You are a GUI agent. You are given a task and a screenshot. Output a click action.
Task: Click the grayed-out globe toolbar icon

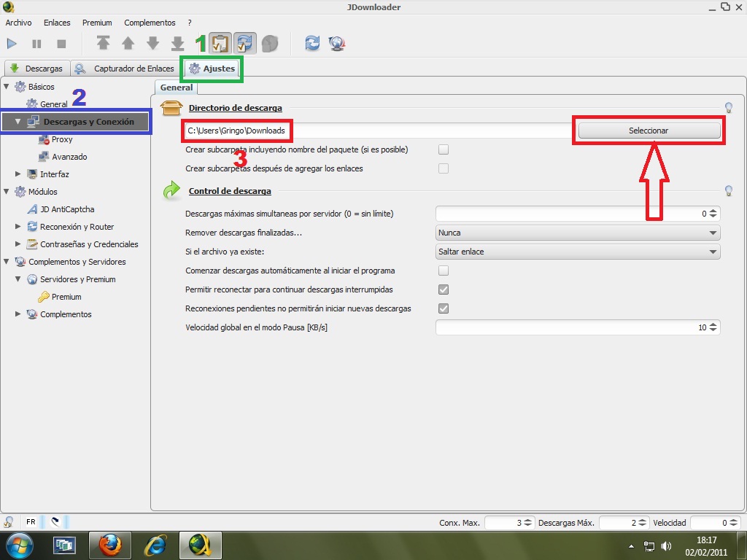pos(270,43)
